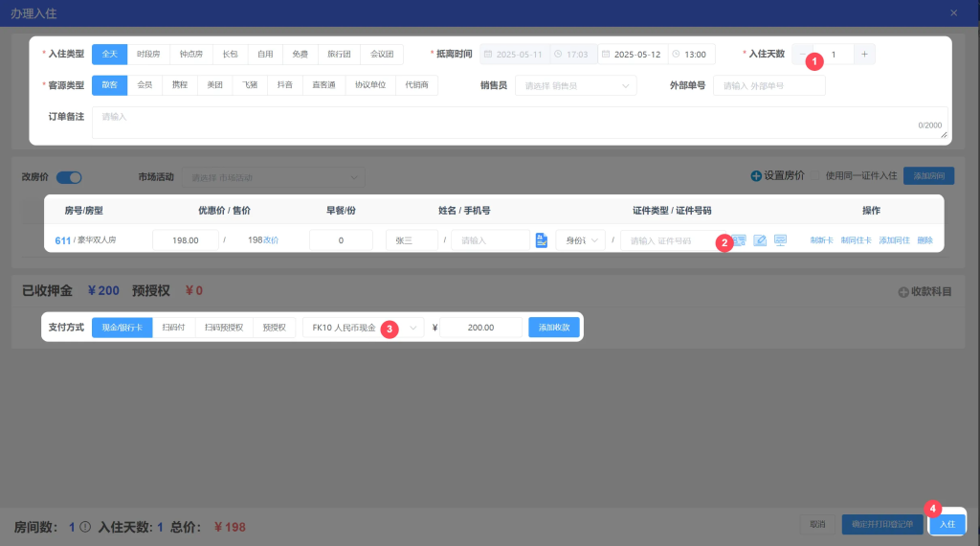Select 扫码付 payment method tab
This screenshot has width=980, height=546.
click(x=173, y=328)
